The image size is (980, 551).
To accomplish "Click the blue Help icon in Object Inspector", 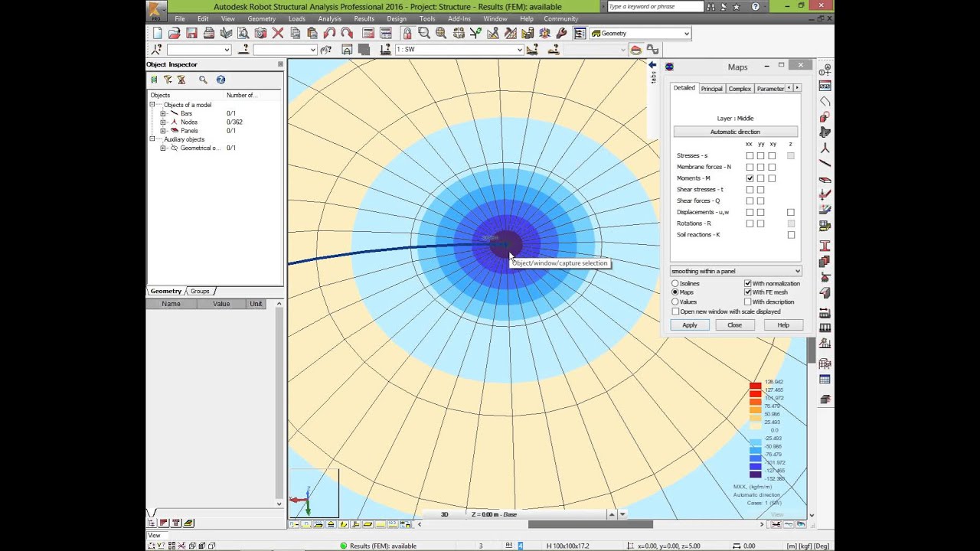I will click(220, 80).
